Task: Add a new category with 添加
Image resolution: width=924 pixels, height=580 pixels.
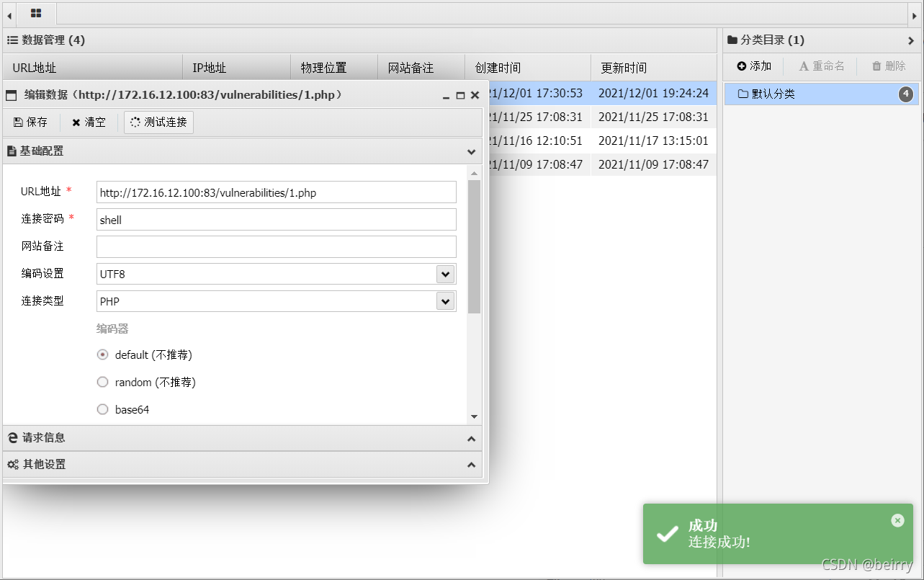Action: [754, 66]
